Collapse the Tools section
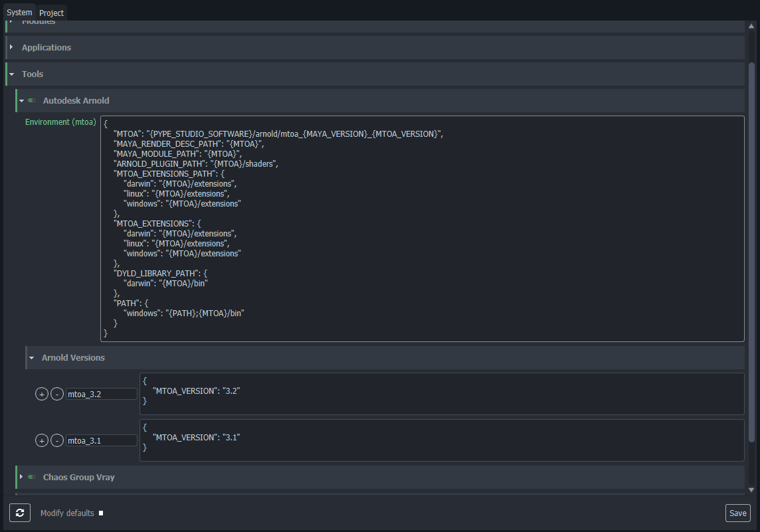Image resolution: width=760 pixels, height=532 pixels. (11, 74)
